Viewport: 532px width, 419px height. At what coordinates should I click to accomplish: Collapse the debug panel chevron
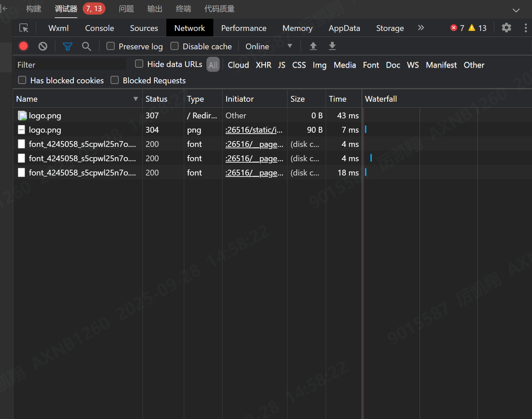[516, 10]
